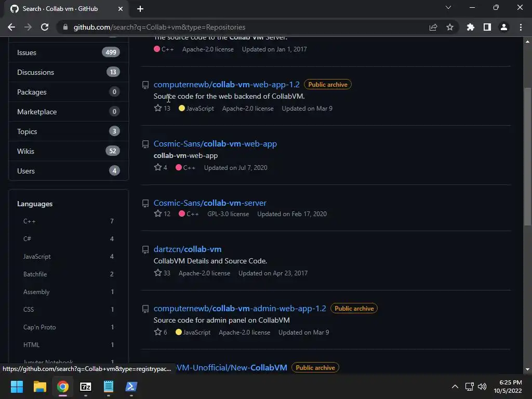Open the clock showing 6:25 PM
532x399 pixels.
(x=508, y=387)
